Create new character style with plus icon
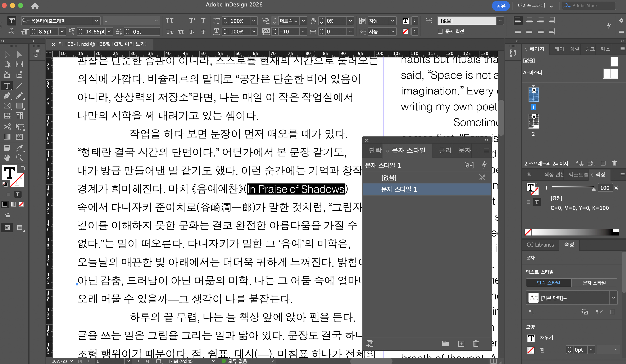This screenshot has width=626, height=364. tap(461, 344)
